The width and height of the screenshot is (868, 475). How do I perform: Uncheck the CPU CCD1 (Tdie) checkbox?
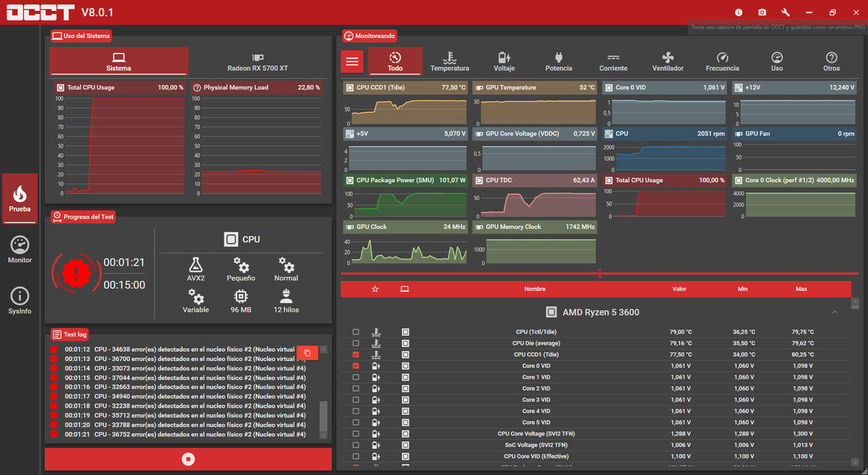(x=356, y=355)
